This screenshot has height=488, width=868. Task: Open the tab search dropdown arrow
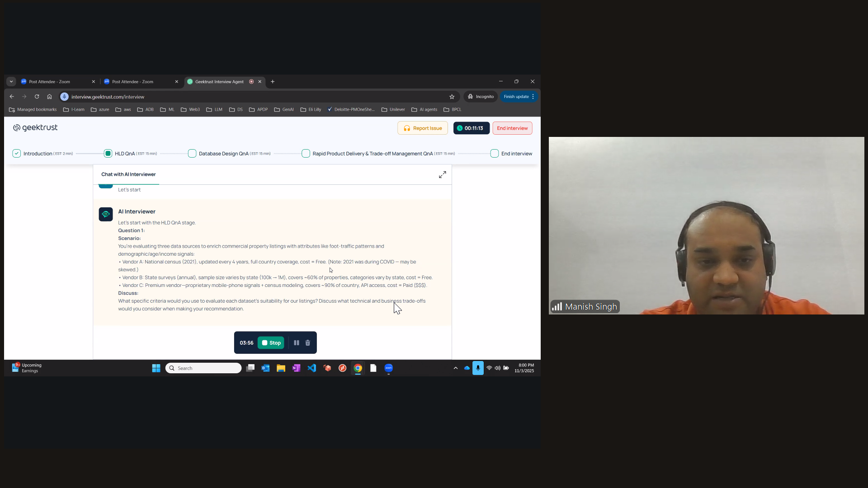click(x=11, y=82)
